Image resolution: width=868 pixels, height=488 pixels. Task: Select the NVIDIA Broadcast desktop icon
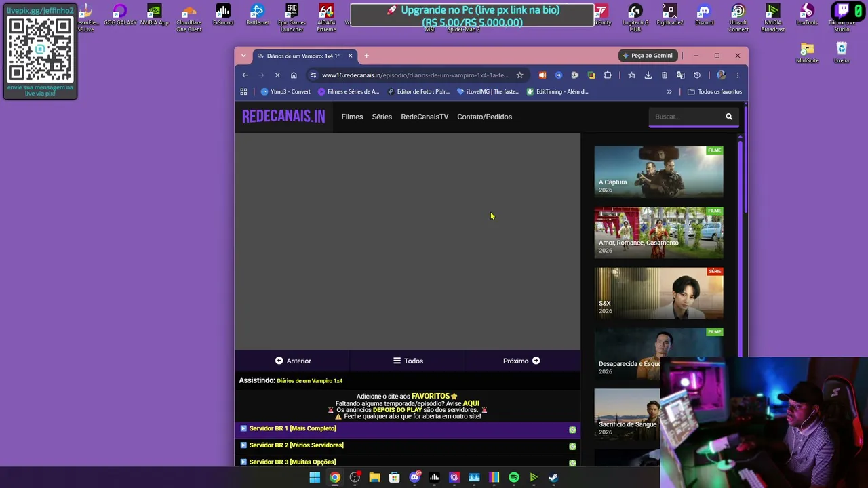(772, 18)
